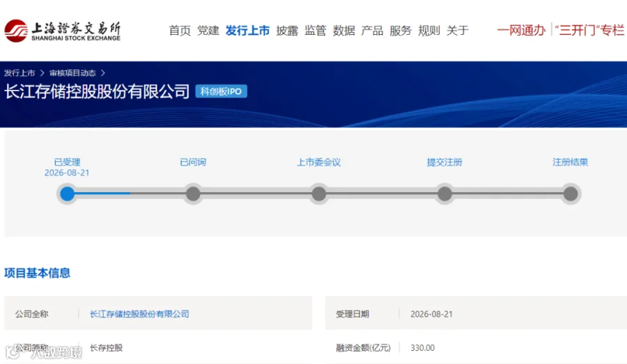Select the 发行上市 navigation item
Viewport: 627px width, 364px height.
click(247, 31)
